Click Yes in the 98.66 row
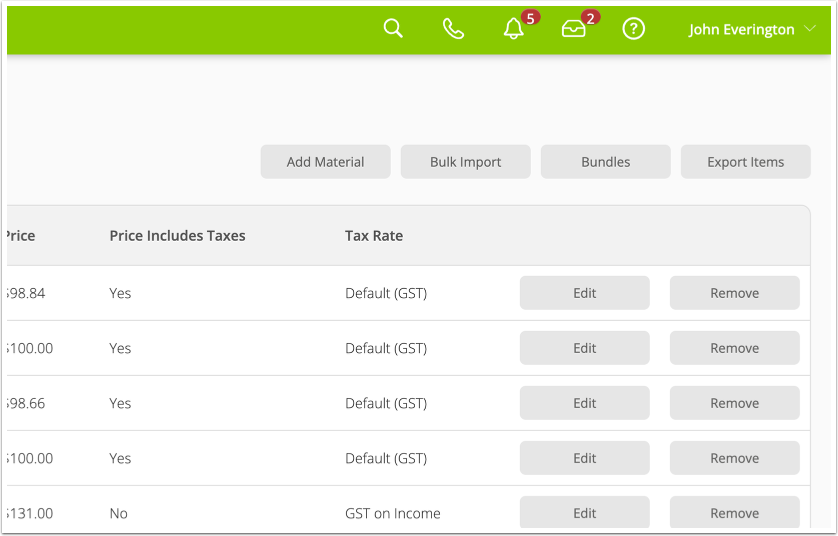 [120, 403]
